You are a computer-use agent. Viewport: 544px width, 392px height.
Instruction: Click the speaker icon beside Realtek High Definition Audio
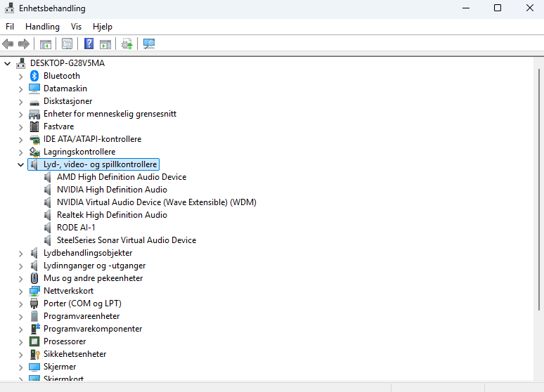pos(48,215)
